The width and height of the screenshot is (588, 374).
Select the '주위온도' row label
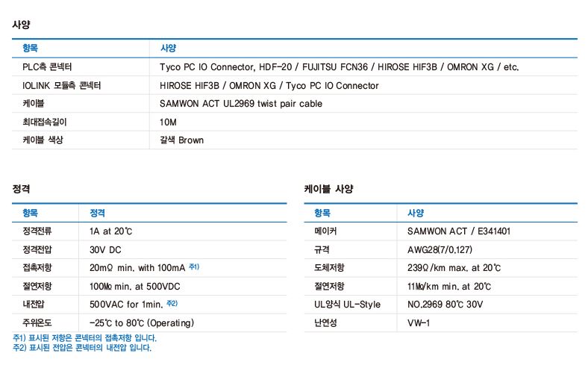(x=37, y=322)
